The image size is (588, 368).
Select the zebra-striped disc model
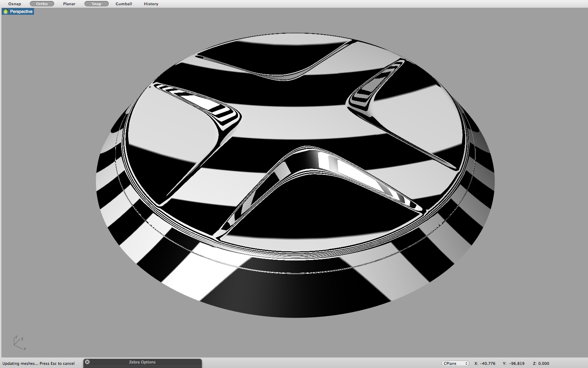click(295, 175)
